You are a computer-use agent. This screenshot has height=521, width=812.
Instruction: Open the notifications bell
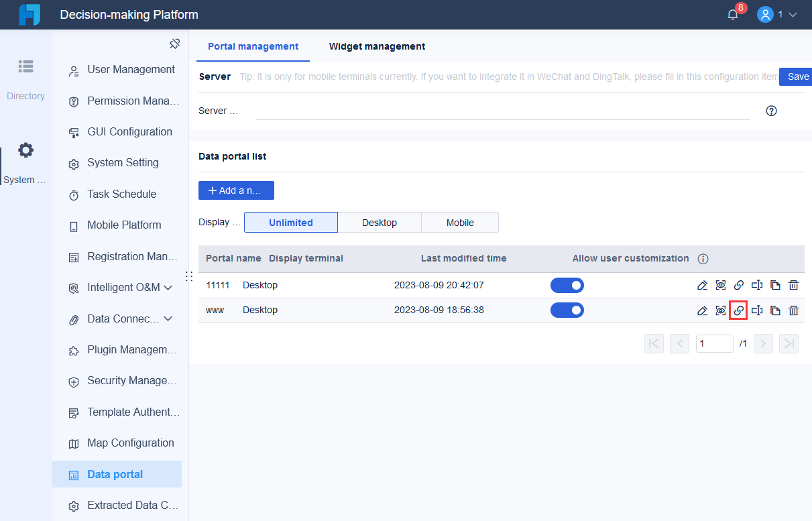pyautogui.click(x=733, y=15)
